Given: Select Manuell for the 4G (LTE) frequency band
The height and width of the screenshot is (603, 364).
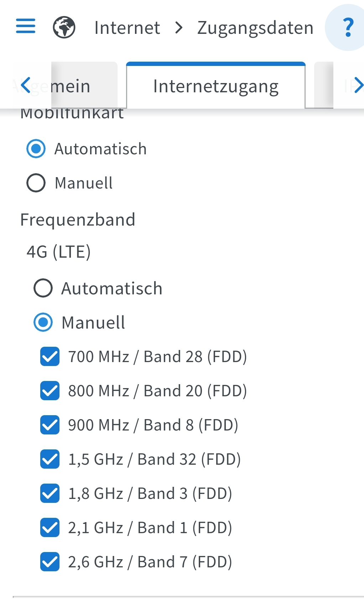Looking at the screenshot, I should pyautogui.click(x=43, y=322).
